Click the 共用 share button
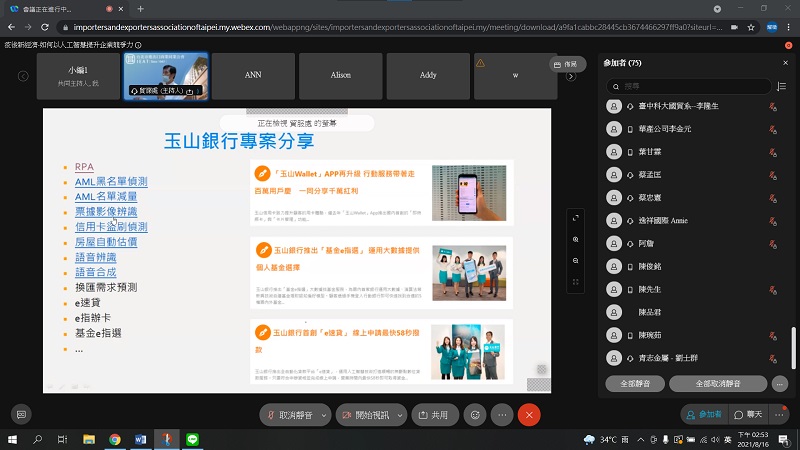The height and width of the screenshot is (450, 800). [x=435, y=415]
